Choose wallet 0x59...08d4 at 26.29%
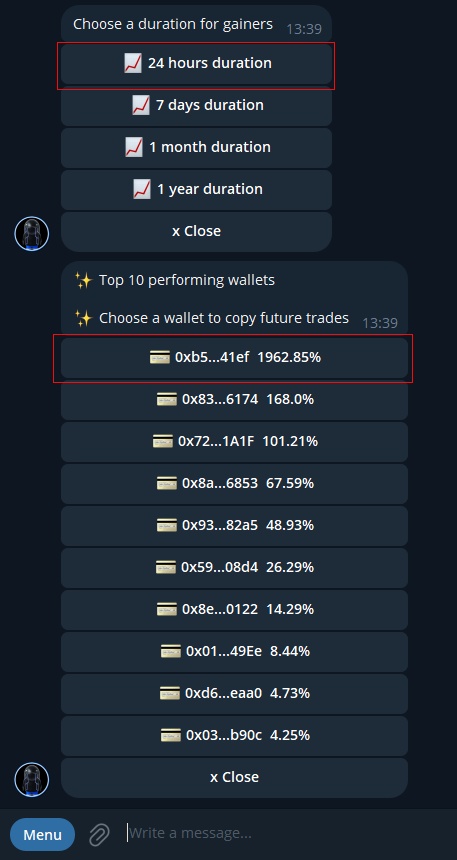Screen dimensions: 457x860 234,568
